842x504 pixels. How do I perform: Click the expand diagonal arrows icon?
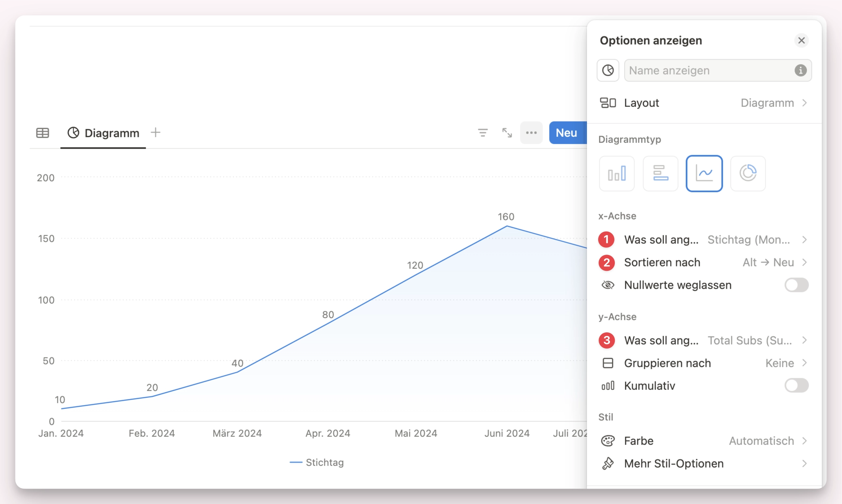tap(507, 133)
